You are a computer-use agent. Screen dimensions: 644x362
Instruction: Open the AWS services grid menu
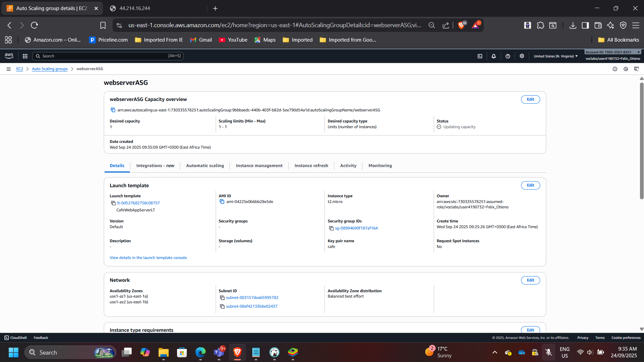pyautogui.click(x=25, y=56)
